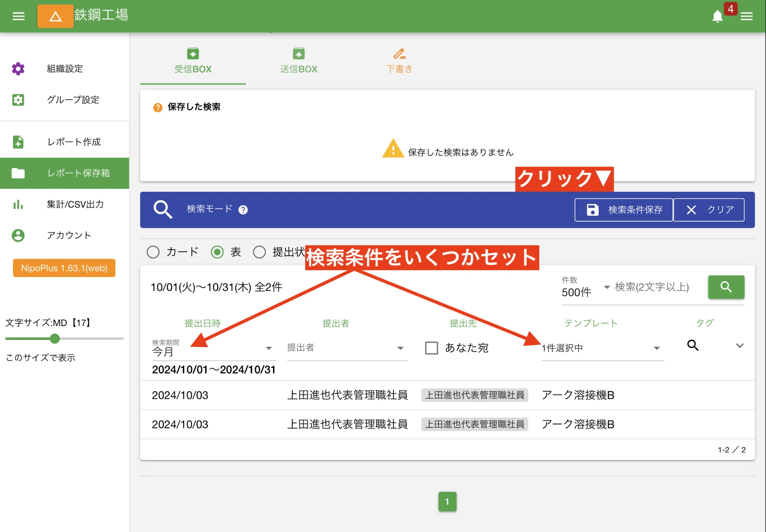This screenshot has height=532, width=766.
Task: Click the クリア button
Action: [x=709, y=210]
